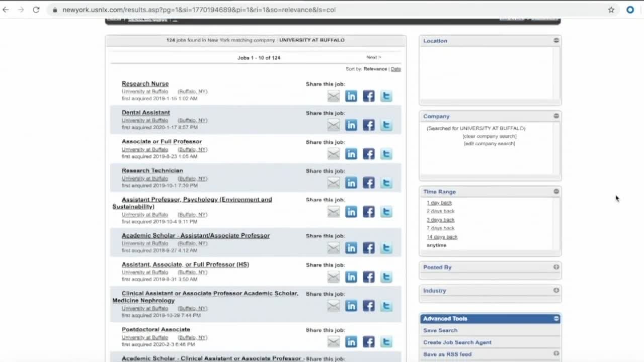Collapse the Advanced Tools panel
This screenshot has width=644, height=362.
(556, 318)
